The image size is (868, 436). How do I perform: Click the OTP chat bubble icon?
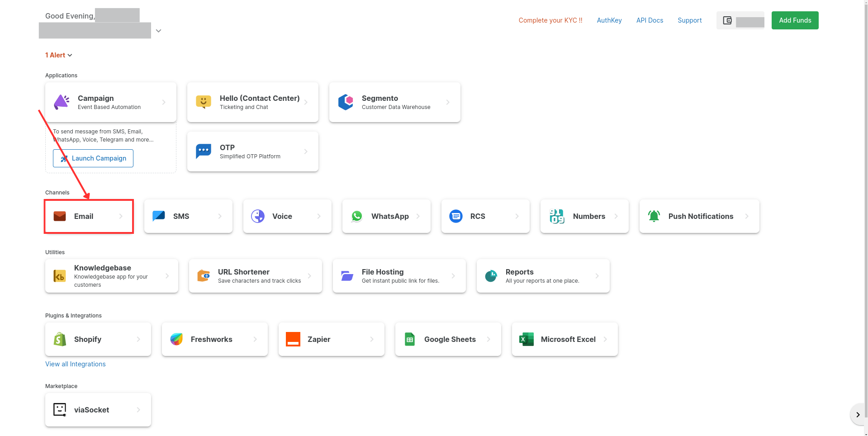click(x=204, y=152)
